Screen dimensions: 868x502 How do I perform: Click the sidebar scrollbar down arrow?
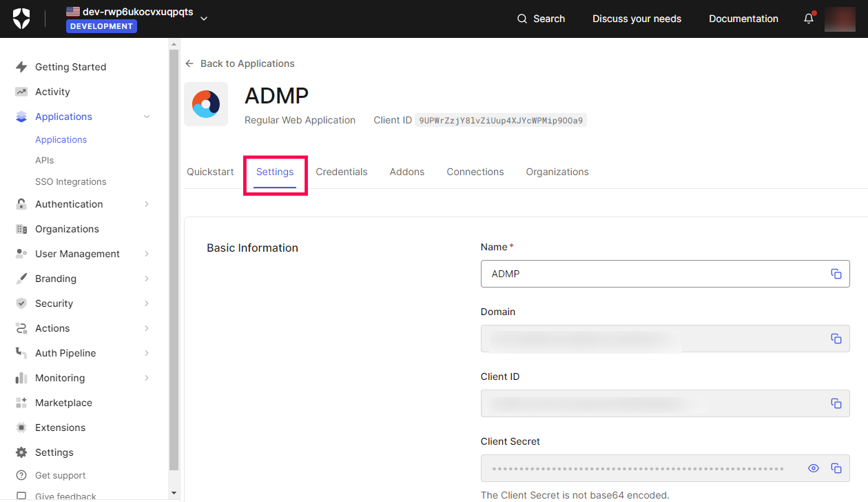174,494
